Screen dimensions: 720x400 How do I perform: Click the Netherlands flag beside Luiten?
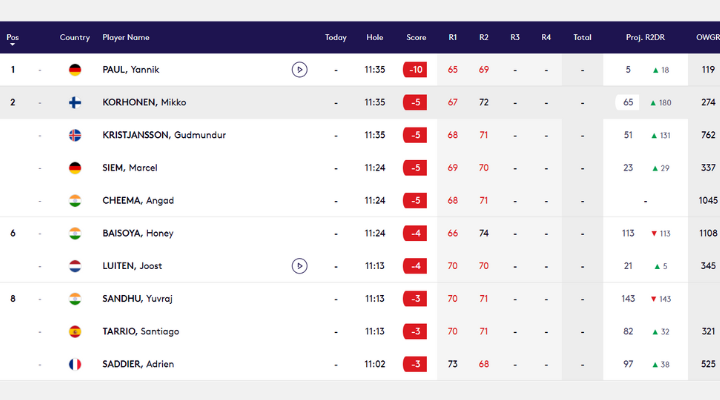pyautogui.click(x=75, y=266)
